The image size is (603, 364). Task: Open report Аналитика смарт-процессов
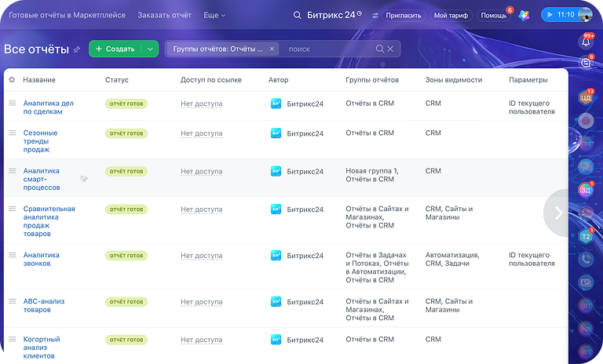point(42,179)
